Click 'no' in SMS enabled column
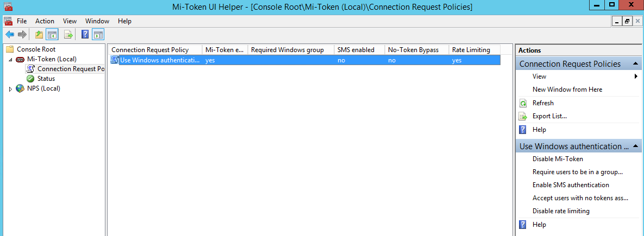Screen dimensions: 644x236 coord(341,60)
